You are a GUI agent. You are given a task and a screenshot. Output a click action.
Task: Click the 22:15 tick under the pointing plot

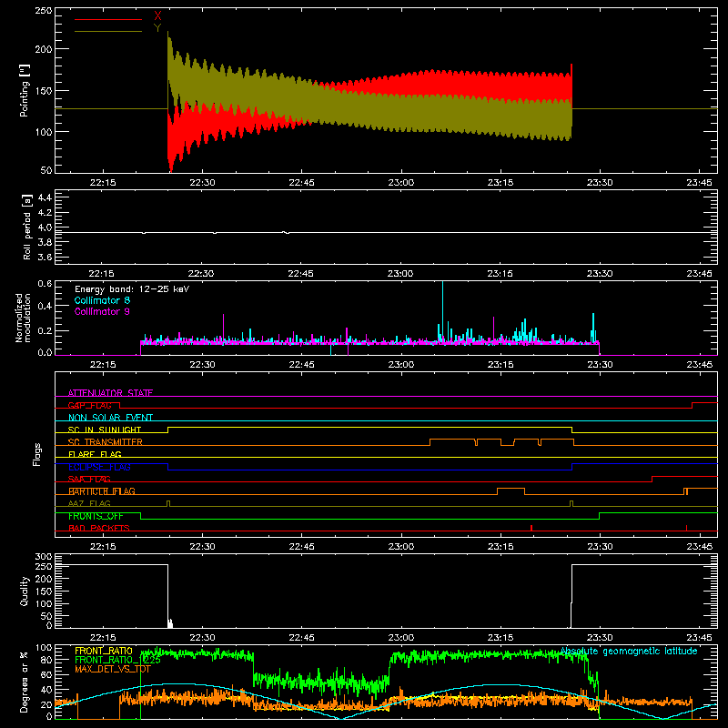102,183
